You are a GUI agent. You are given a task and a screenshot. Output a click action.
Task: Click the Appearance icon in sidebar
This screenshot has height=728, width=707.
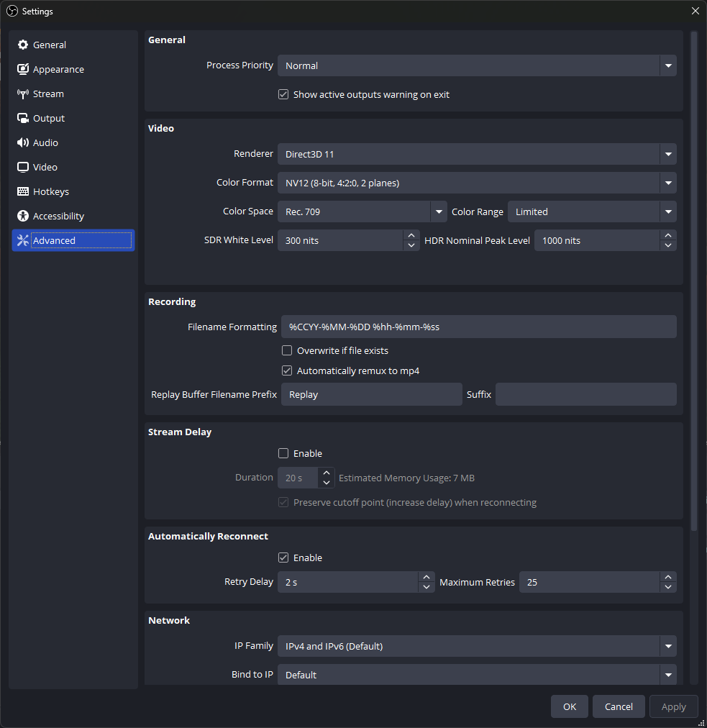click(x=23, y=70)
